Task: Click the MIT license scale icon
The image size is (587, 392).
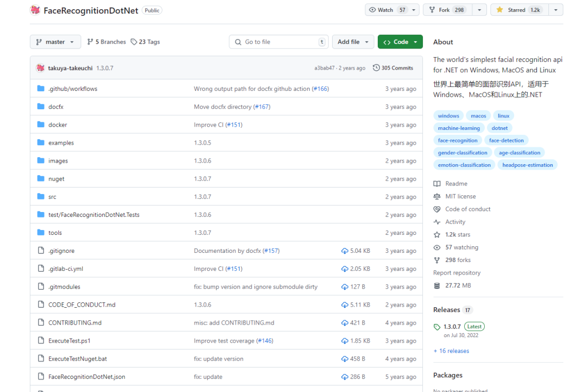Action: [437, 196]
